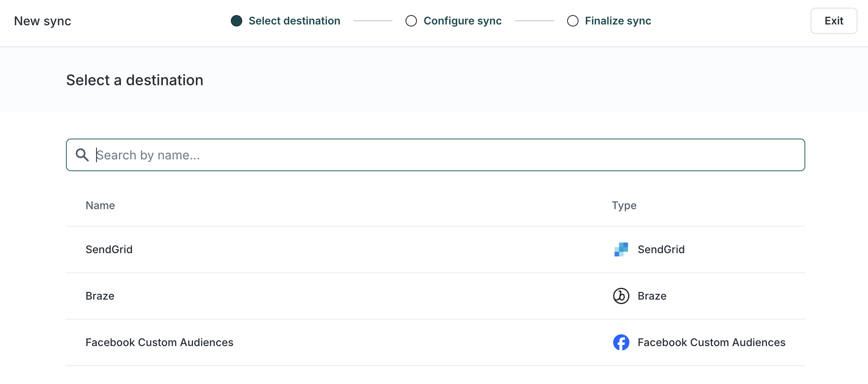
Task: Select the Finalize sync step circle
Action: click(x=573, y=21)
